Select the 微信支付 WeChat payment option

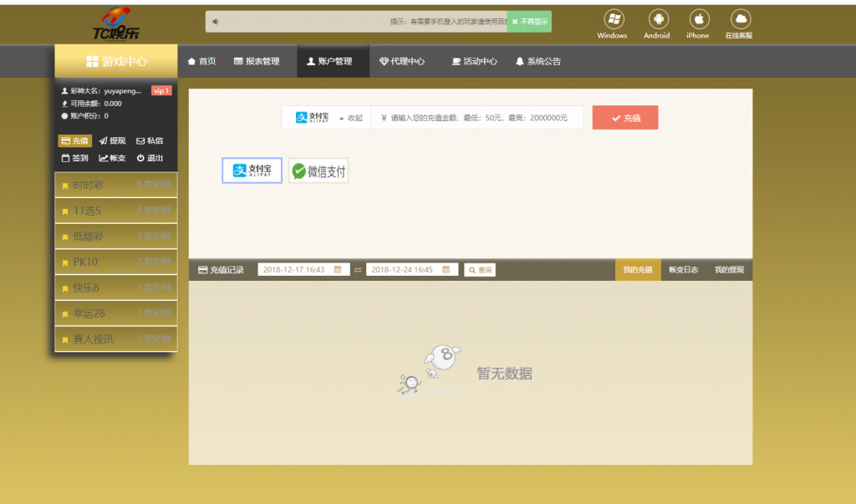[318, 171]
